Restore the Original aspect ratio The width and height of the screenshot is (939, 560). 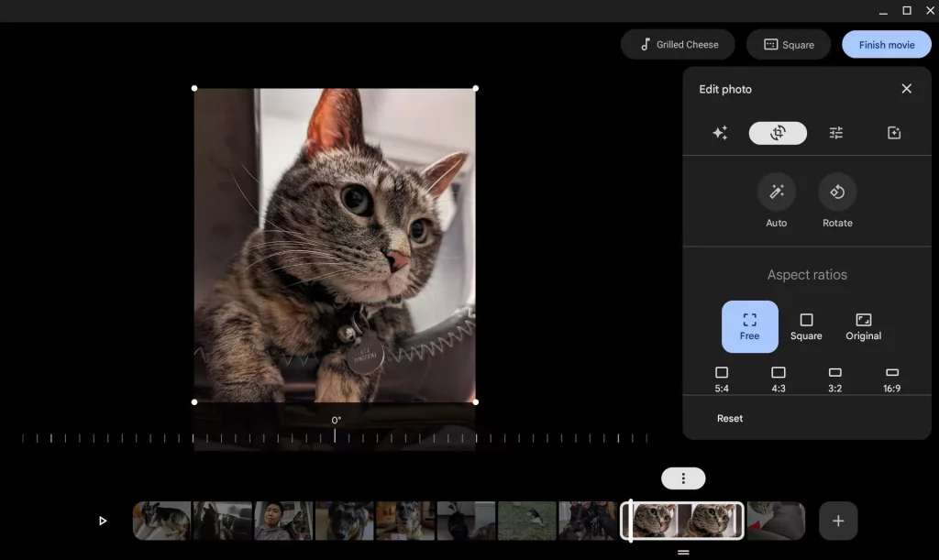[x=863, y=326]
